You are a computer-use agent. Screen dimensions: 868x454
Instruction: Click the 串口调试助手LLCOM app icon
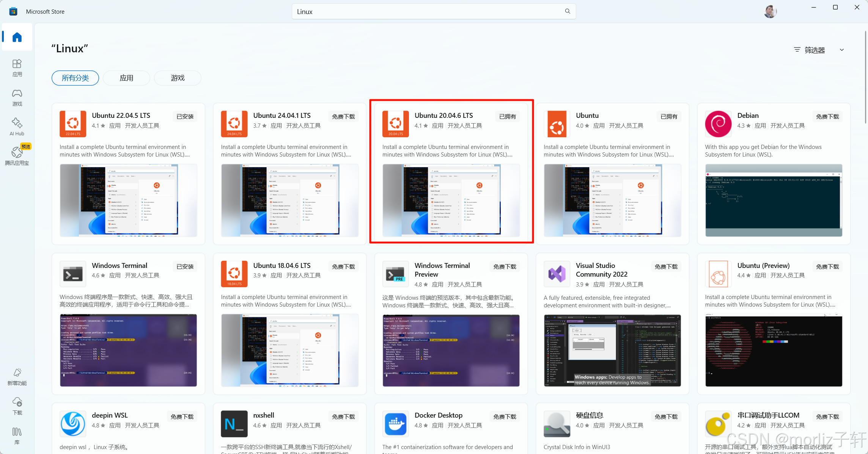[718, 424]
